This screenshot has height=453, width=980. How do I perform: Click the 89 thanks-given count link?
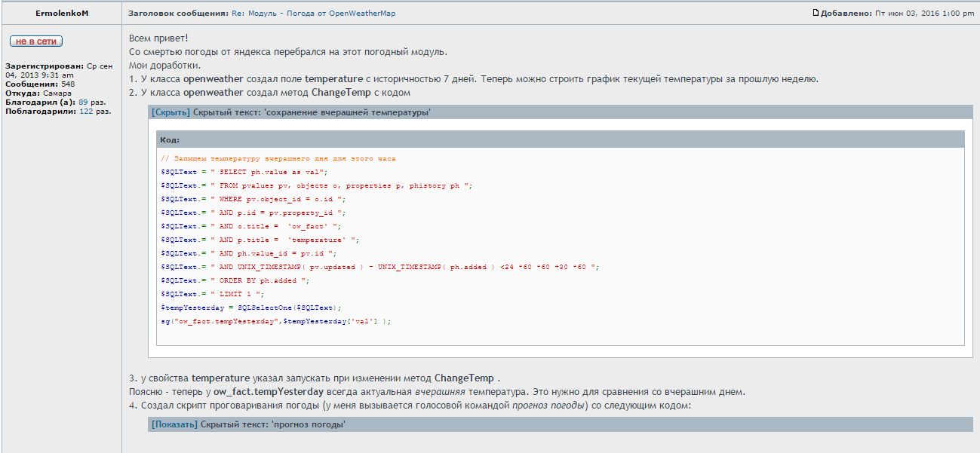tap(83, 102)
